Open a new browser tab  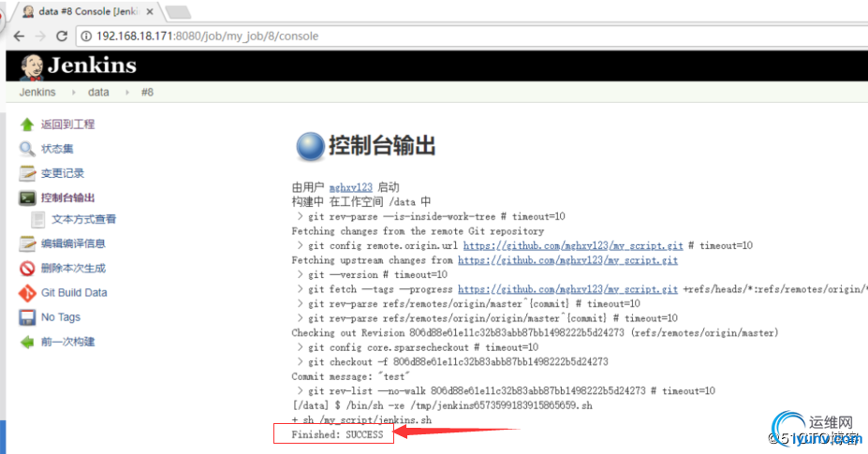coord(178,11)
